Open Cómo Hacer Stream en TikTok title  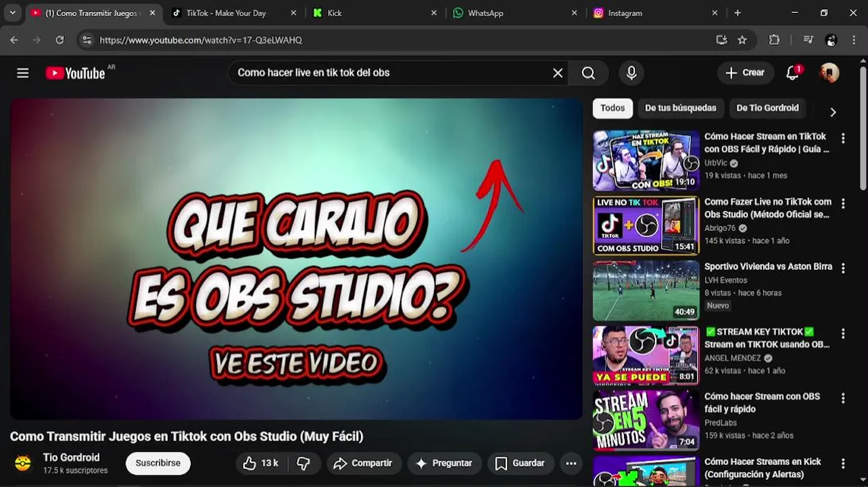pyautogui.click(x=766, y=143)
